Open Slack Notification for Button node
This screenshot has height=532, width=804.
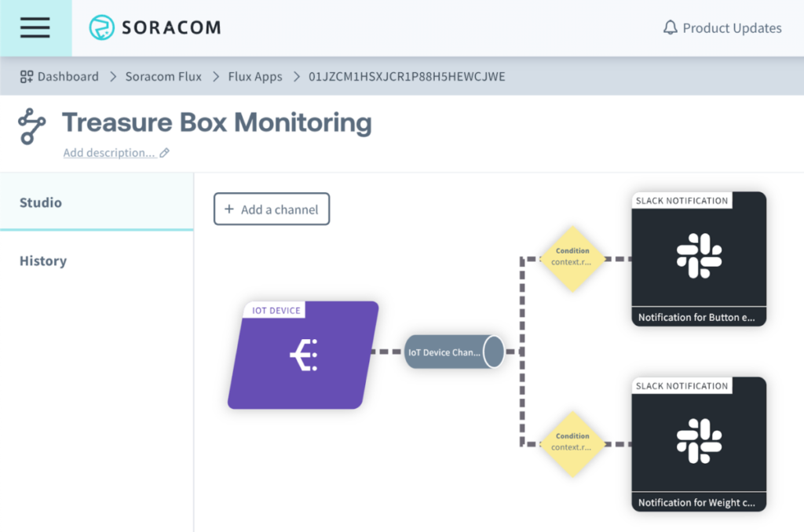(x=699, y=258)
